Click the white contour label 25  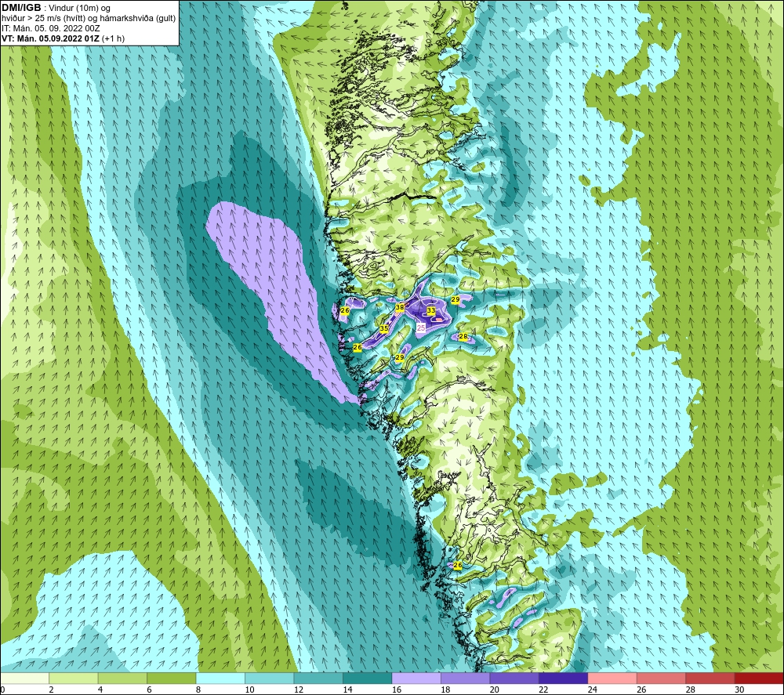pos(421,328)
